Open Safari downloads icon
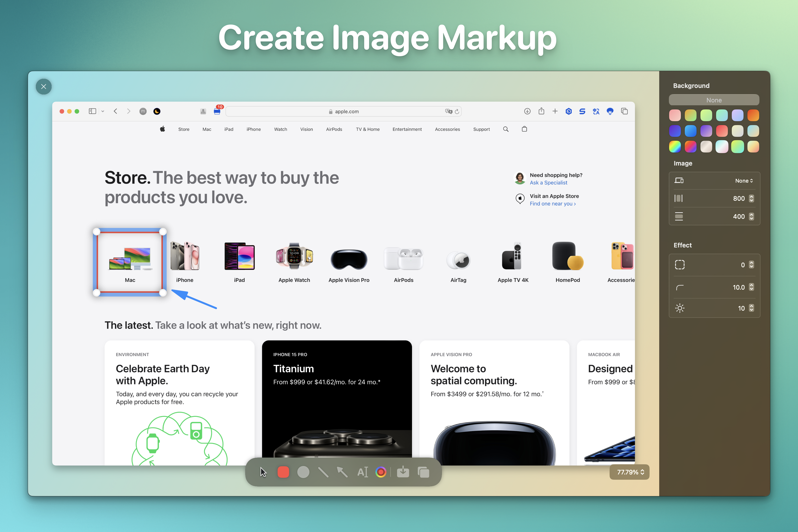This screenshot has width=798, height=532. coord(527,111)
